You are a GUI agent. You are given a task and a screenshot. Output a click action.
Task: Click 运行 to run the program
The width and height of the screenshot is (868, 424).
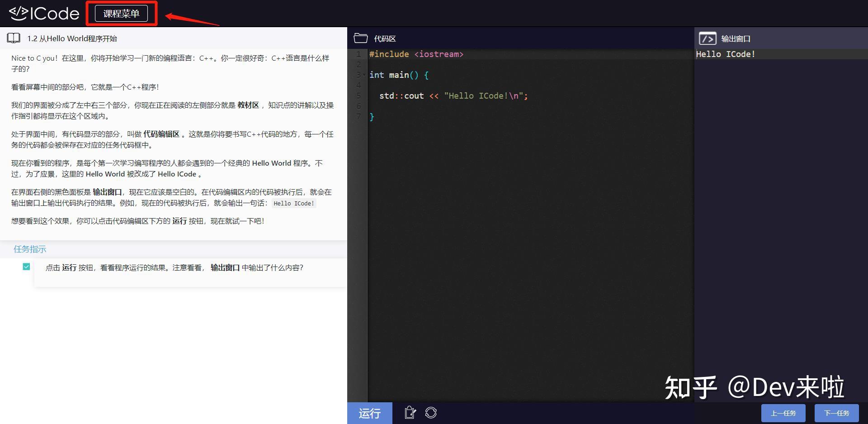tap(369, 413)
